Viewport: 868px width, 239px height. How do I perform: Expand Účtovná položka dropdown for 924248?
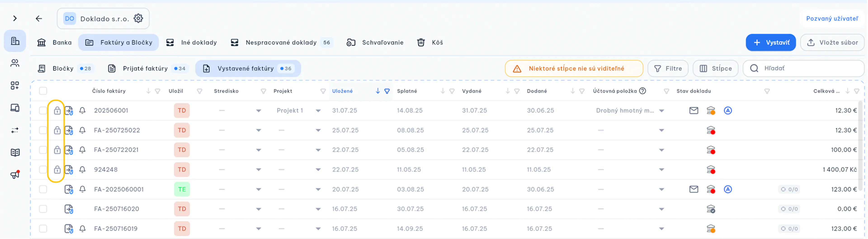point(661,170)
